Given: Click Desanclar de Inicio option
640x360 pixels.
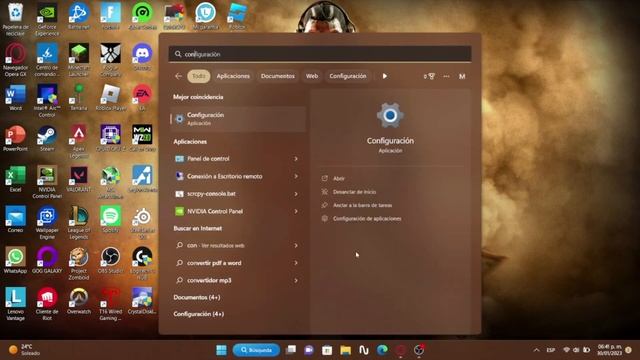Looking at the screenshot, I should [x=354, y=192].
